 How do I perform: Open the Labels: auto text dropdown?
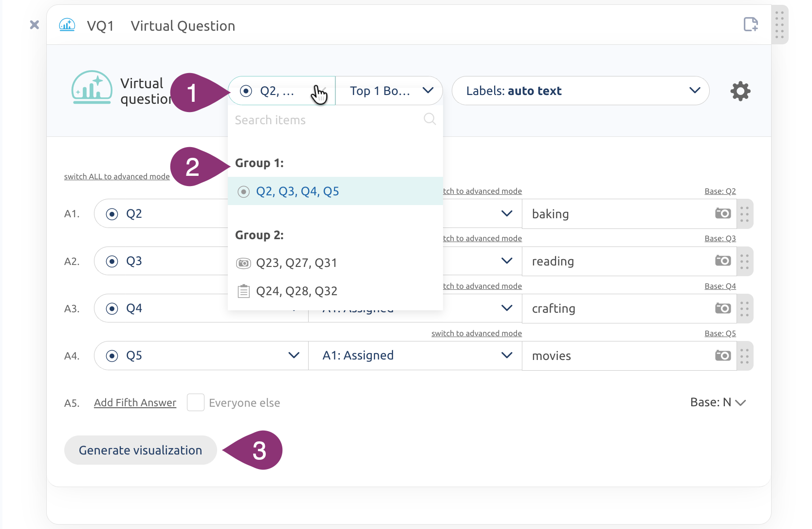(580, 91)
